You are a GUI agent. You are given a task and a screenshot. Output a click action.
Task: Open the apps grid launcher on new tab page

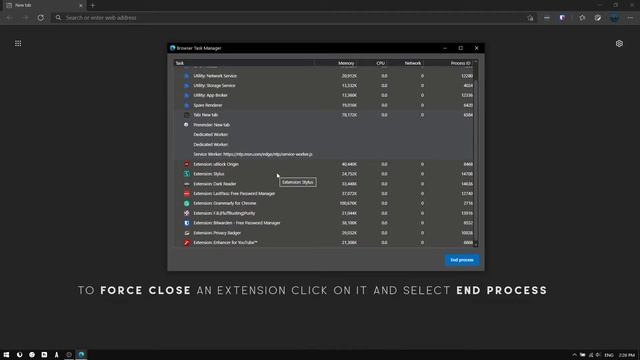pos(18,43)
